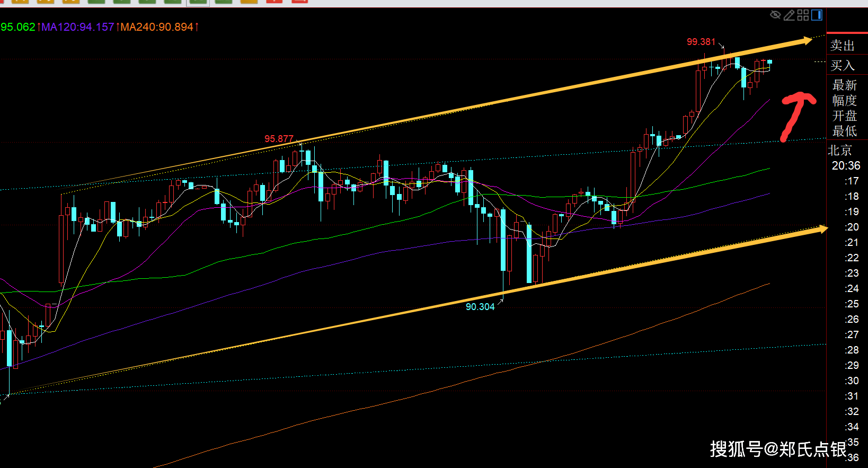The image size is (868, 468).
Task: Select the 20:36 time entry
Action: pyautogui.click(x=846, y=166)
